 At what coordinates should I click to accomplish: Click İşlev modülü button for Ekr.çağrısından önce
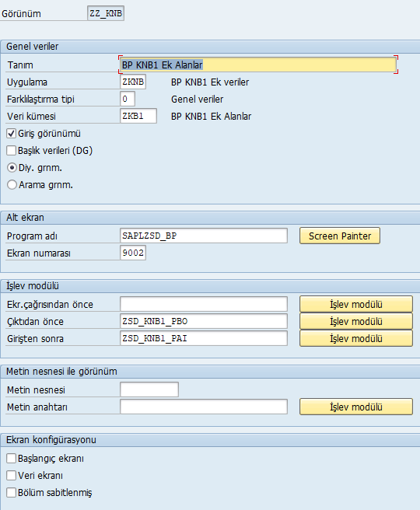click(x=356, y=305)
